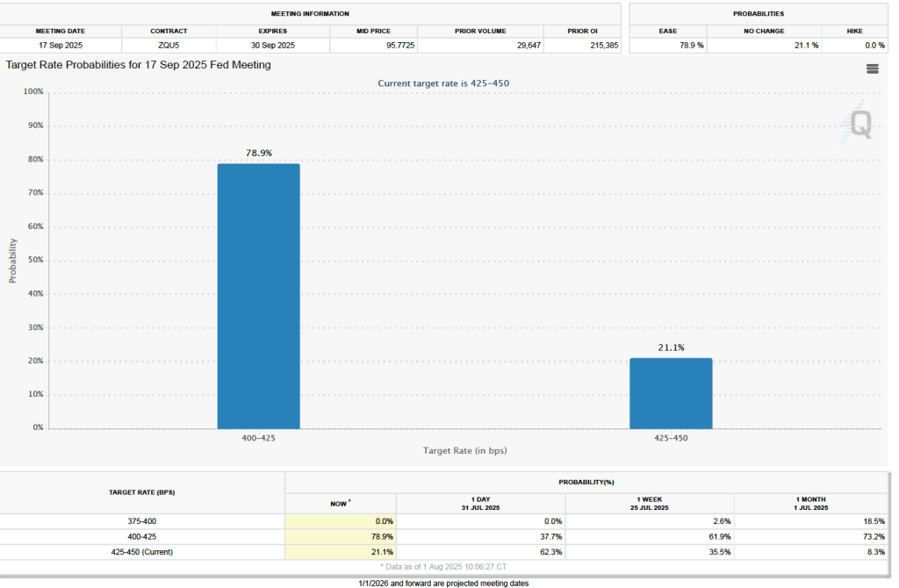Select the 1 Week 25 Jul 2025 column header
This screenshot has width=899, height=588.
click(x=650, y=504)
